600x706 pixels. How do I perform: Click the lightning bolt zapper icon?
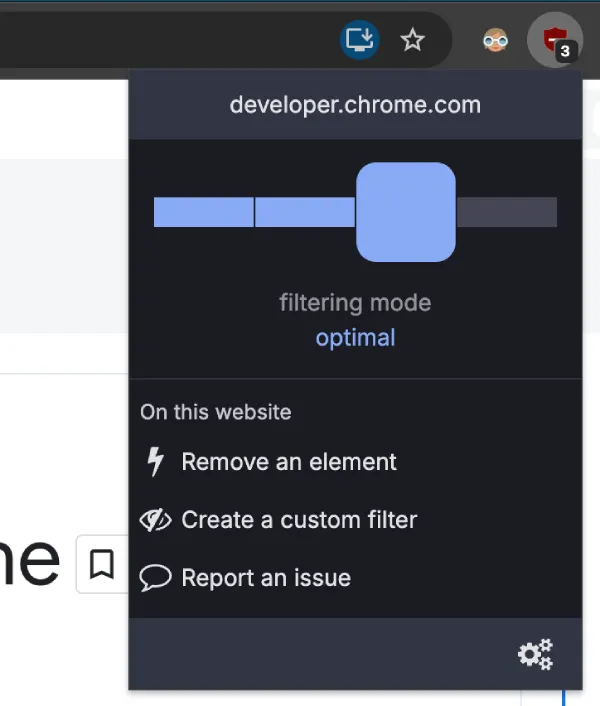click(155, 462)
